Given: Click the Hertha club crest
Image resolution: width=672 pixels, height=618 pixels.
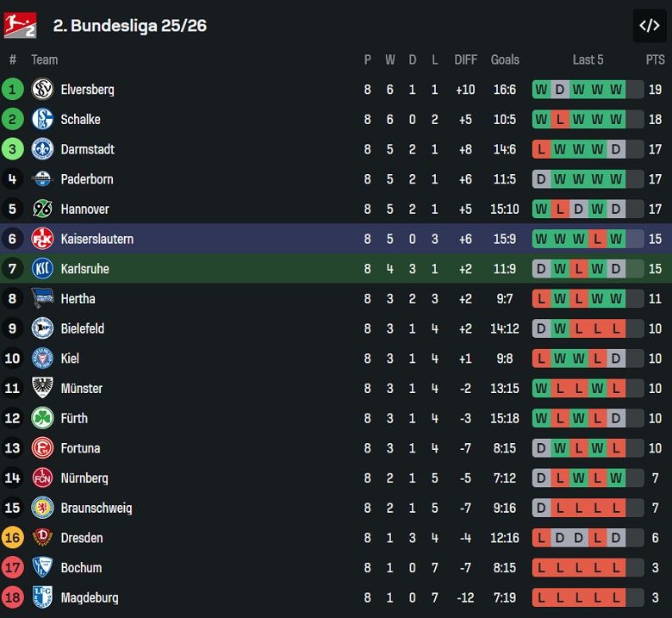Looking at the screenshot, I should 42,299.
